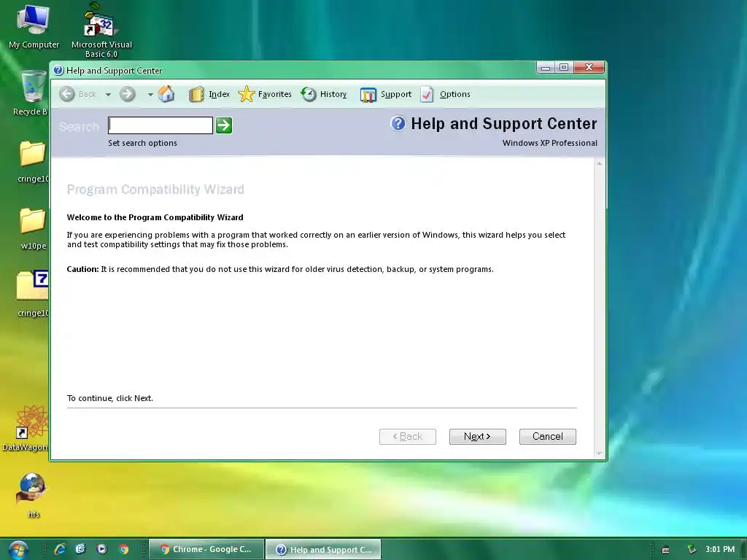
Task: Select the w10pe folder on the desktop
Action: pyautogui.click(x=33, y=229)
